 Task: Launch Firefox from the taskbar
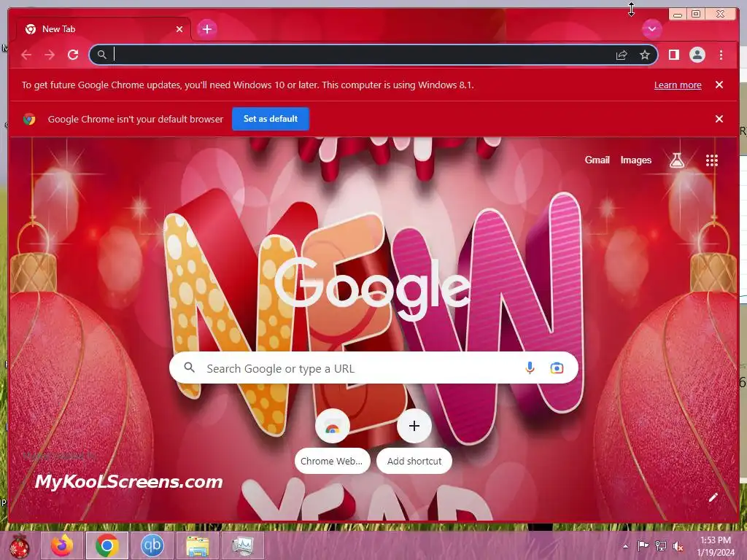[62, 545]
